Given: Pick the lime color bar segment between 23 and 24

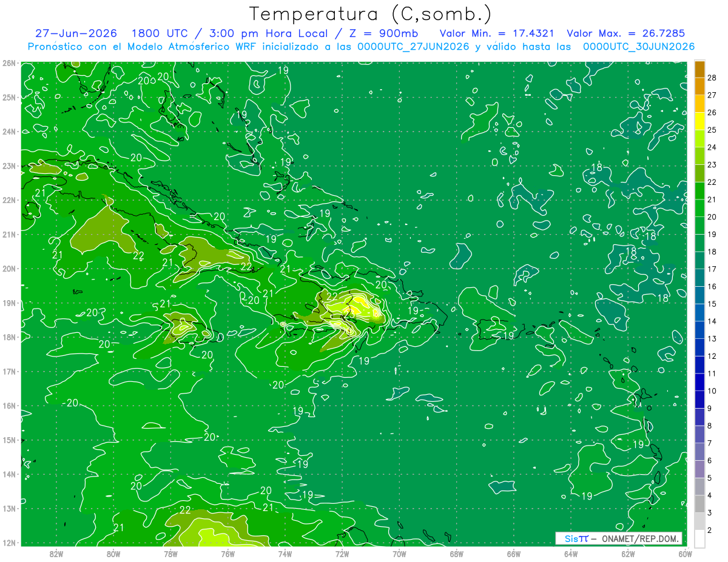Looking at the screenshot, I should pos(699,156).
